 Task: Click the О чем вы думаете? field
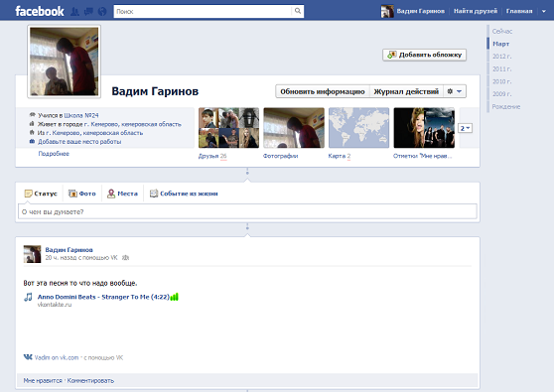click(247, 212)
